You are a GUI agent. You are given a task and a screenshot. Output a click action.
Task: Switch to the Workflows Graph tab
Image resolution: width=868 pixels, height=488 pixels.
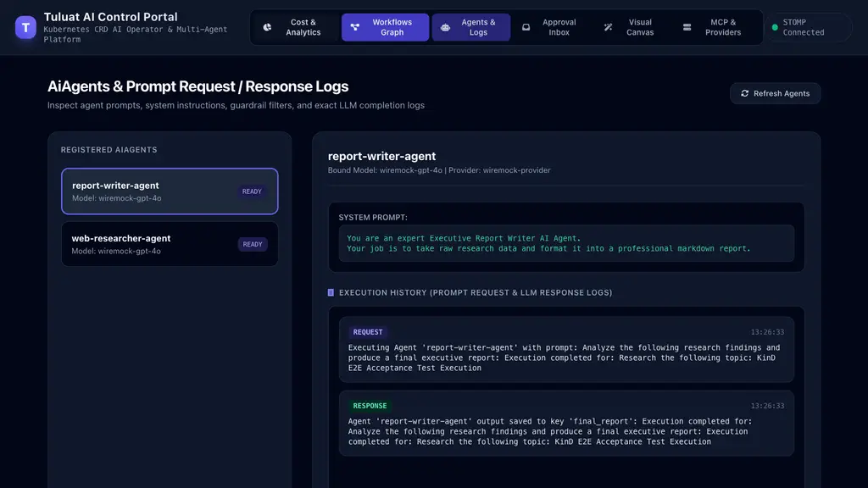pyautogui.click(x=386, y=27)
